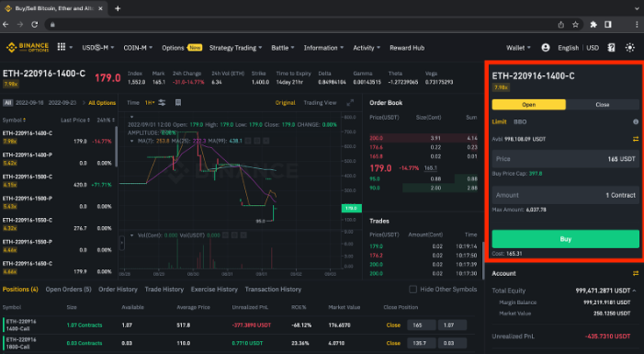Viewport: 644px width, 354px height.
Task: Close the ETH-220916 1400-Call position
Action: (393, 325)
